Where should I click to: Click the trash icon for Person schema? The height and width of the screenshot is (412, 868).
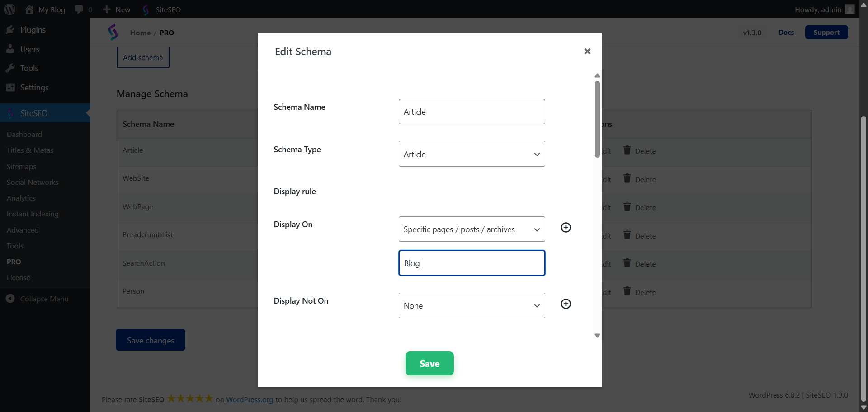point(627,291)
